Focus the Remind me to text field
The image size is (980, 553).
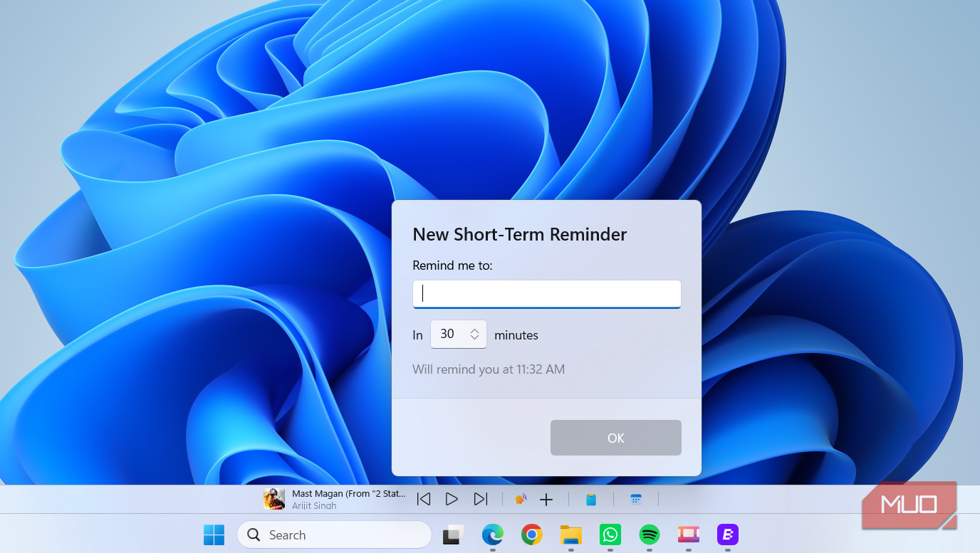547,294
